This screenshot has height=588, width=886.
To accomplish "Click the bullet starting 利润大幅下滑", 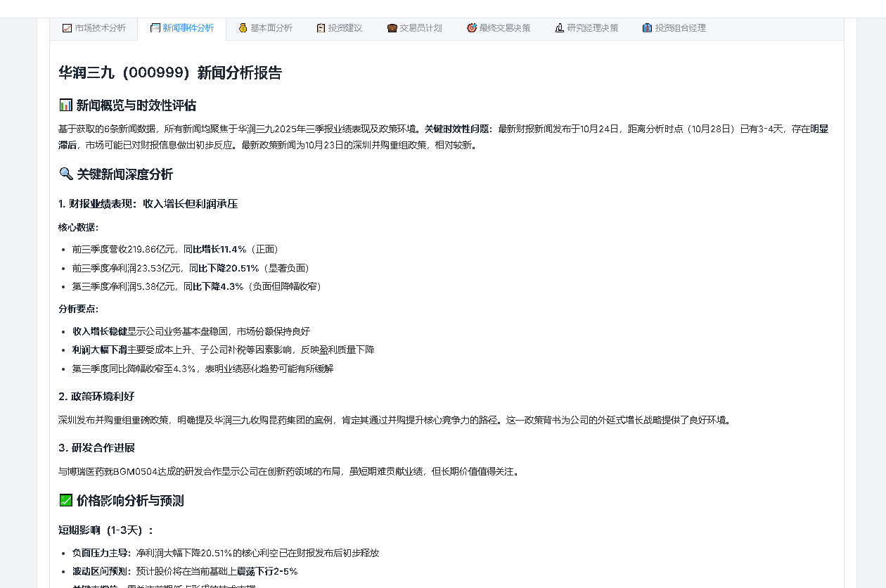I will coord(223,350).
